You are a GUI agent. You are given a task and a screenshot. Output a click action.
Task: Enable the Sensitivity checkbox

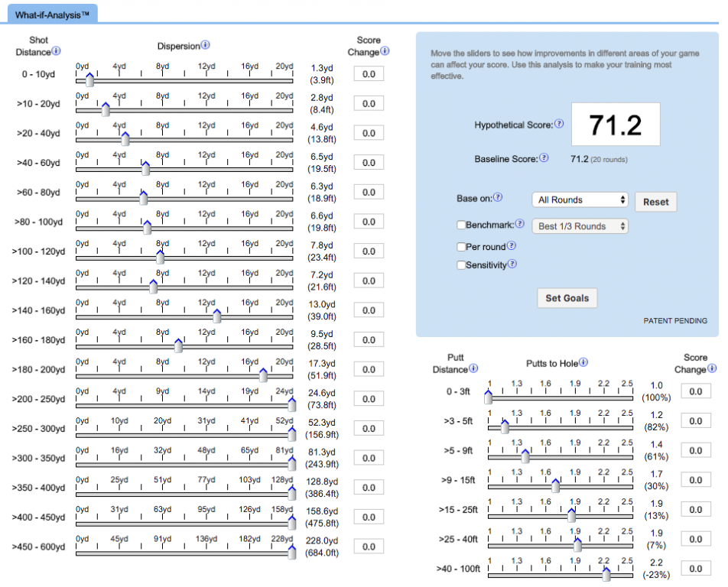click(461, 265)
